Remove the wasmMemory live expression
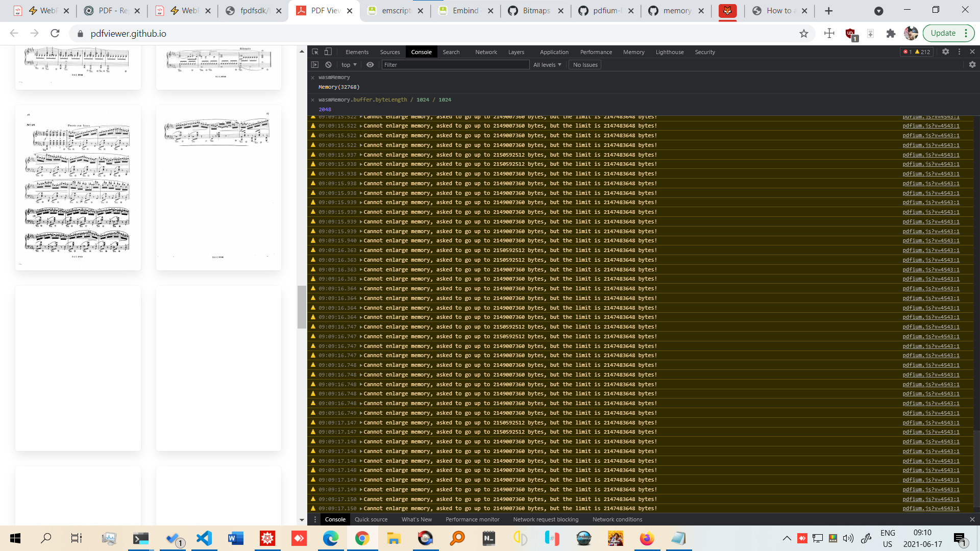 (x=312, y=78)
